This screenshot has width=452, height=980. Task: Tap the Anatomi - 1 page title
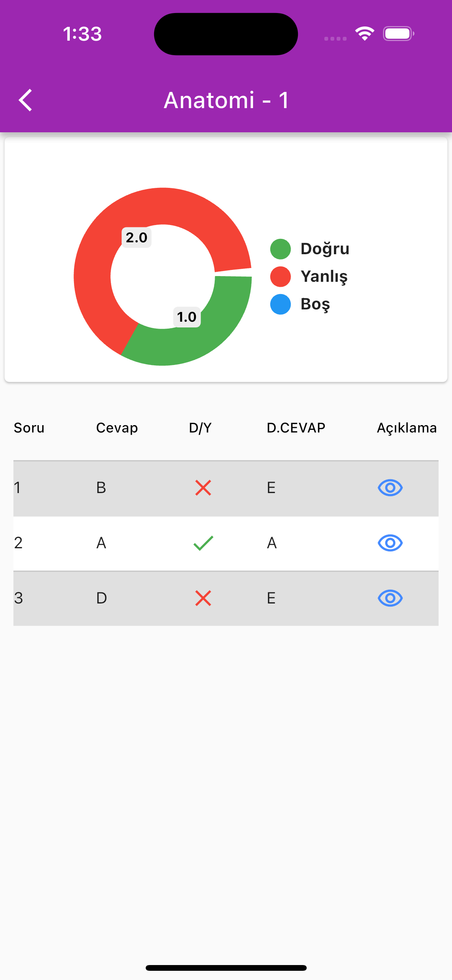[226, 100]
